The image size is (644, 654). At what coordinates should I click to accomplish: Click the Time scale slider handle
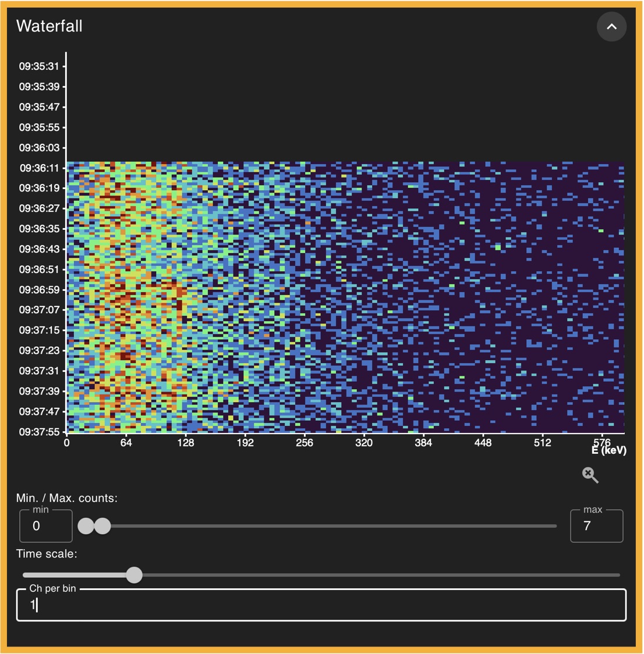click(x=134, y=575)
